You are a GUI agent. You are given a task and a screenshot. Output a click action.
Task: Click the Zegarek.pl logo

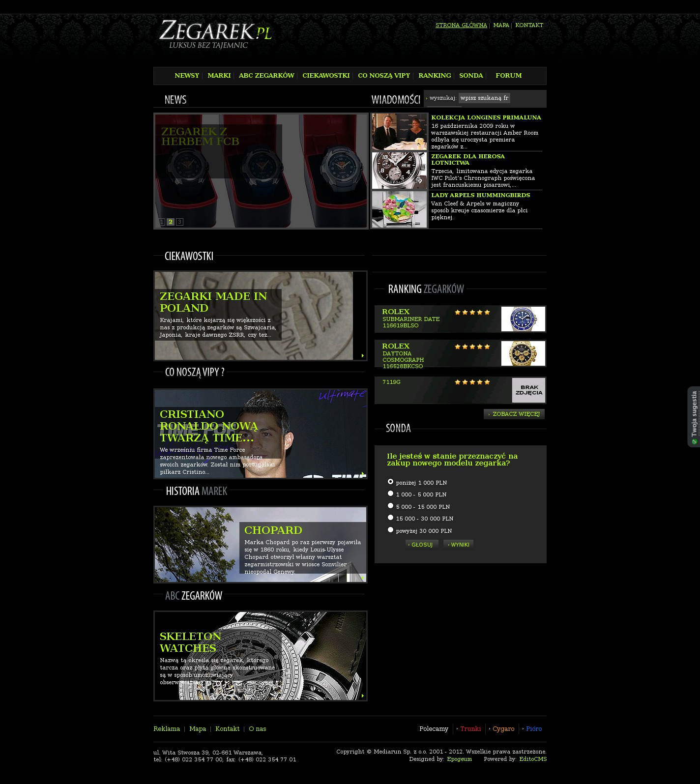pos(215,34)
